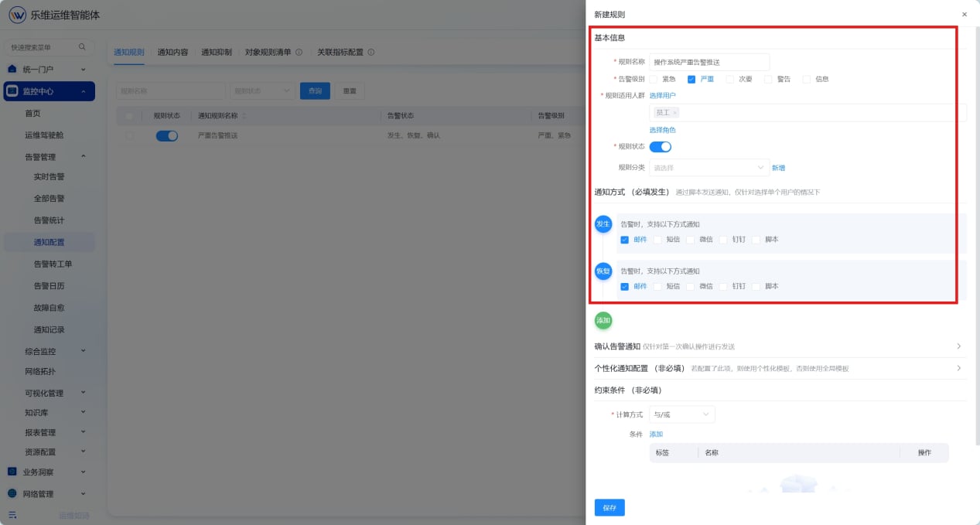Select the 严重告警推送 row checkbox
Image resolution: width=980 pixels, height=525 pixels.
(129, 135)
